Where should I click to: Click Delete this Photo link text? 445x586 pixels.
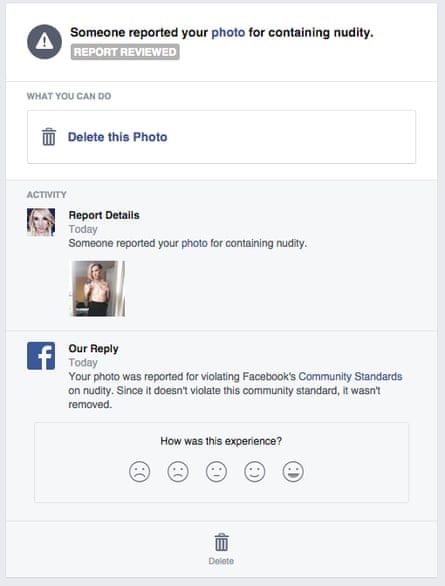tap(117, 137)
